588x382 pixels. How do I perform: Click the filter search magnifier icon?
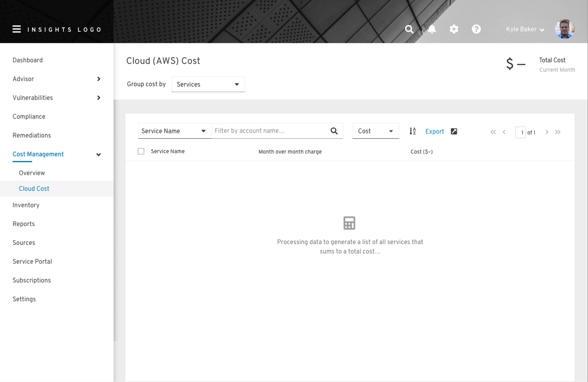coord(334,131)
